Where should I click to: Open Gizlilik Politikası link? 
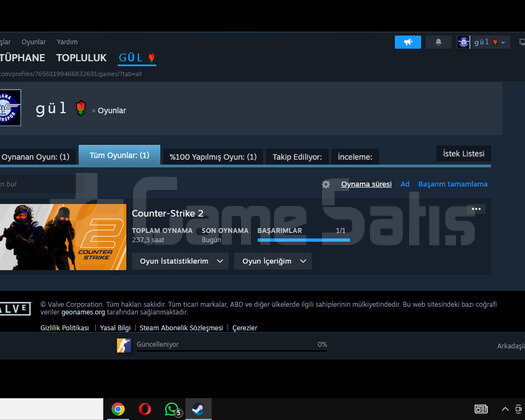click(65, 328)
